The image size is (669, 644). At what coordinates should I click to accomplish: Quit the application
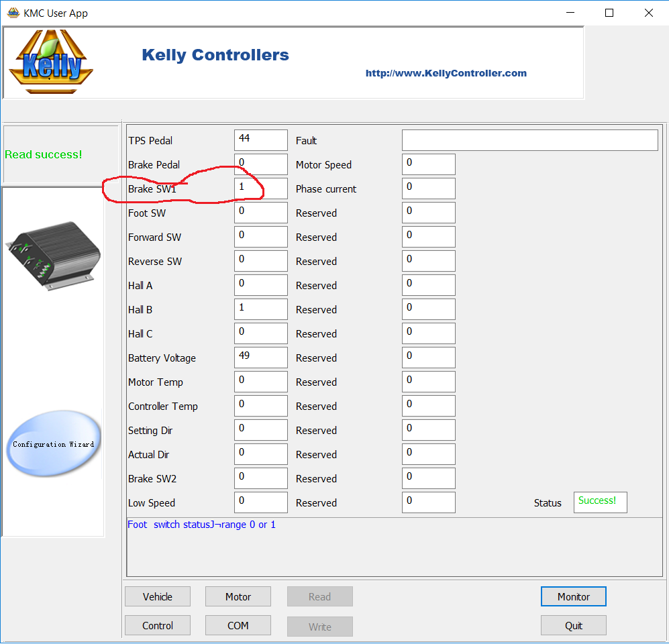pyautogui.click(x=574, y=626)
